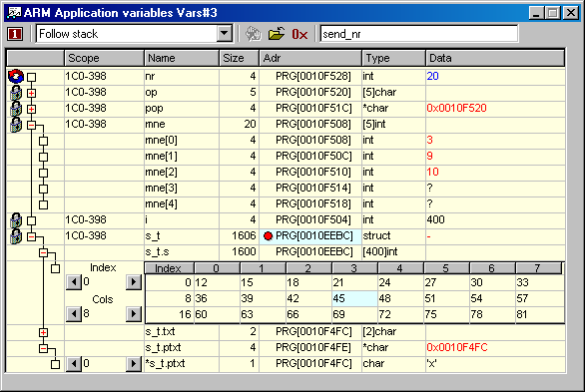Select the nr address PRG[0010F528]

pyautogui.click(x=313, y=76)
